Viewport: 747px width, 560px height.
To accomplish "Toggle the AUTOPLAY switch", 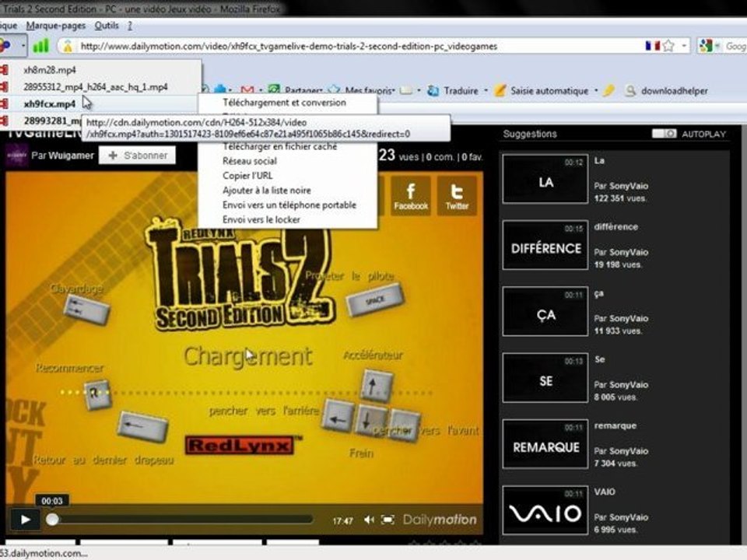I will pos(664,134).
